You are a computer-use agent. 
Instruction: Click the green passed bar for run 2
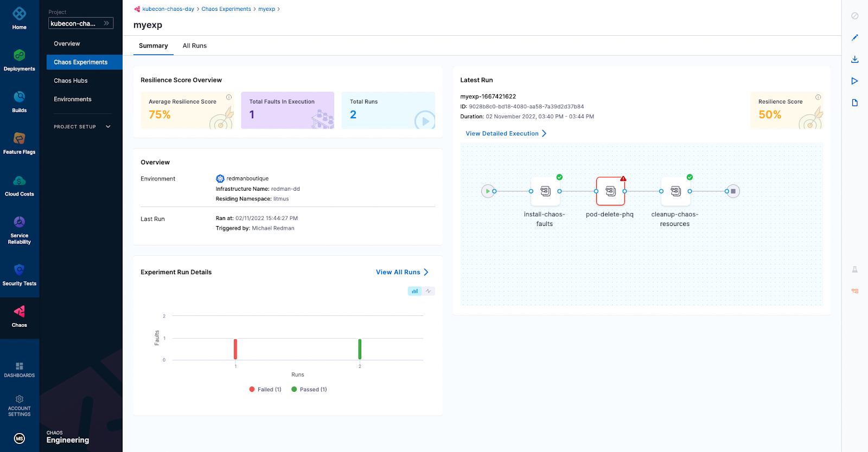(x=360, y=349)
